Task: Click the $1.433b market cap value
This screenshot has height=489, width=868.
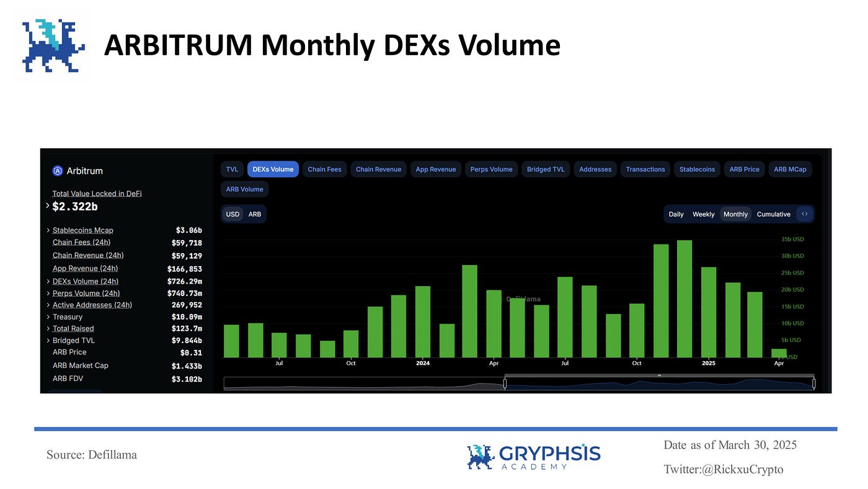Action: [187, 366]
